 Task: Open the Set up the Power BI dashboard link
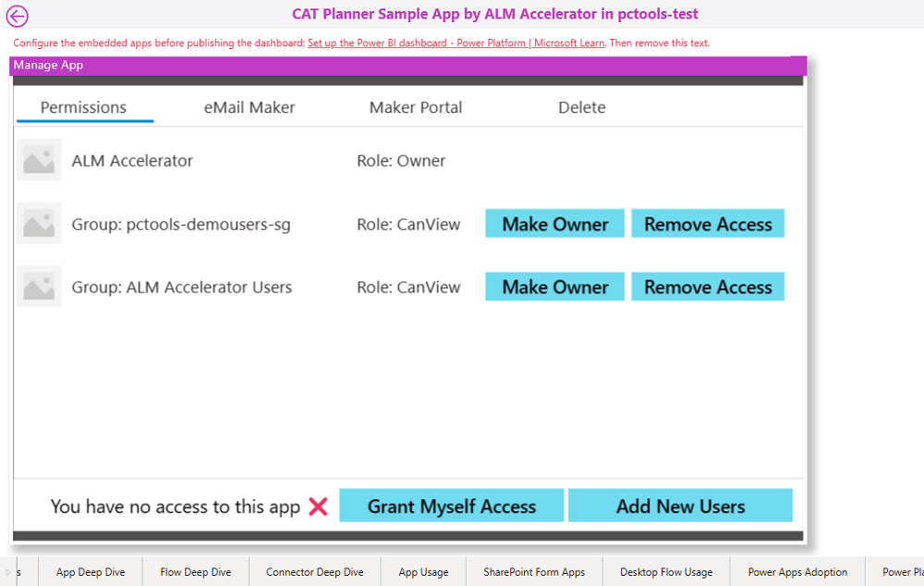456,43
